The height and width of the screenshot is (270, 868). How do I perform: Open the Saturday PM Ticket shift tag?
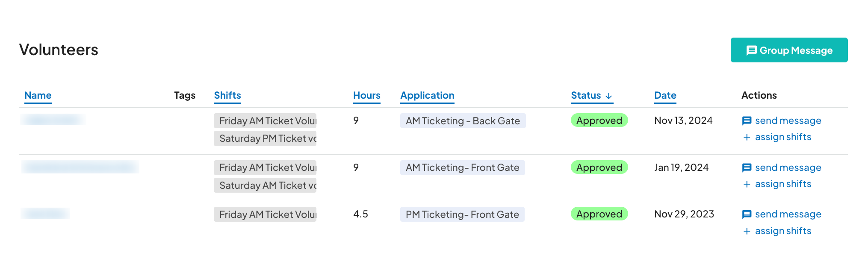[265, 138]
